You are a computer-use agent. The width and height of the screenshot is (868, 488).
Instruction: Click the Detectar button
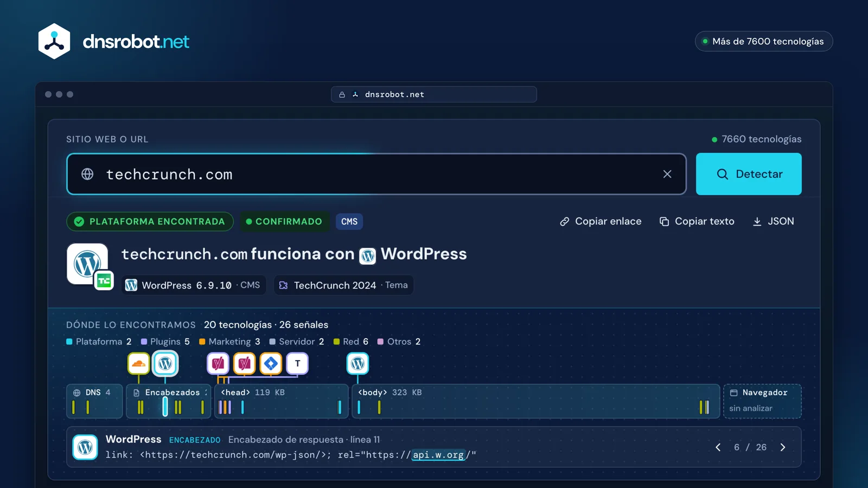click(x=749, y=174)
